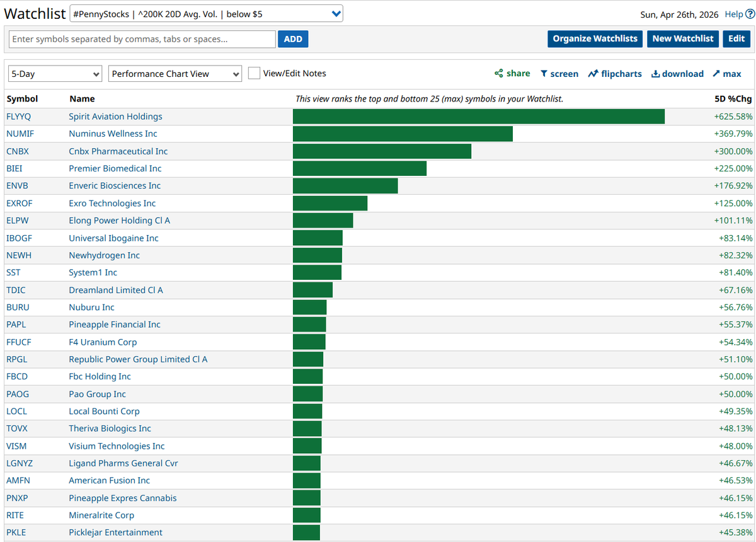The height and width of the screenshot is (542, 756).
Task: Click Premier Biomedical Inc name
Action: click(x=115, y=168)
